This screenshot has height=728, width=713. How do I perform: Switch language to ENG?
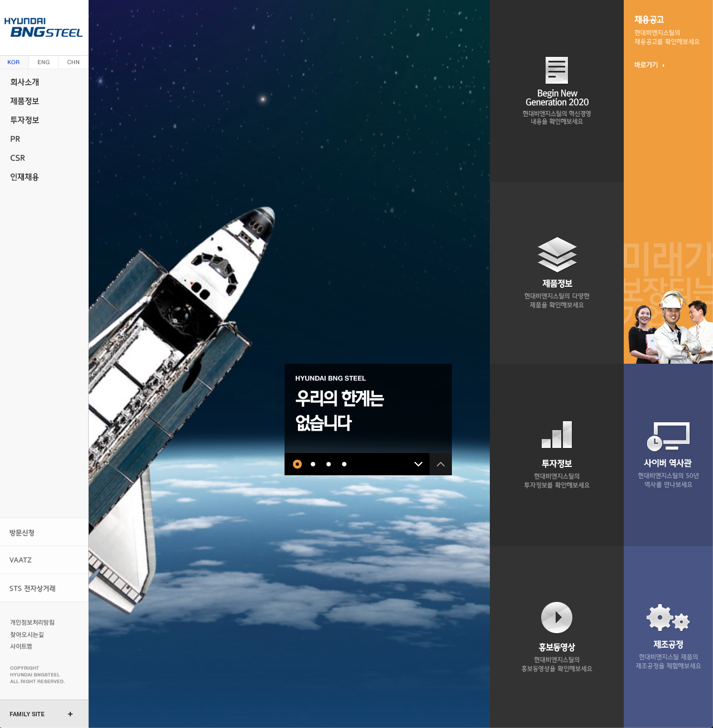tap(44, 62)
